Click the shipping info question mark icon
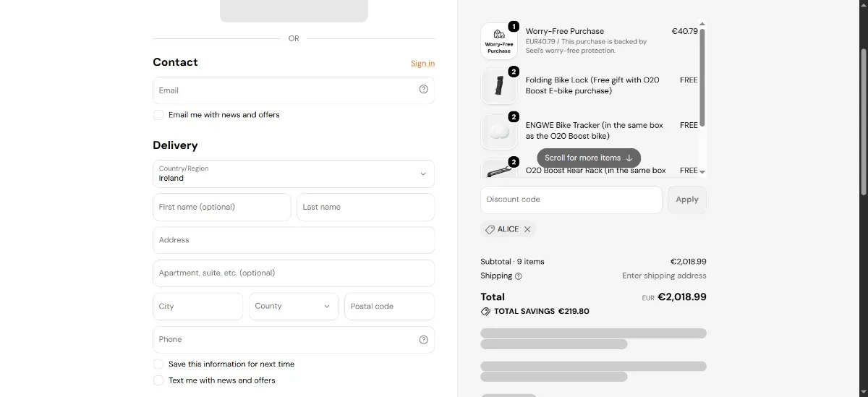868x397 pixels. coord(519,276)
